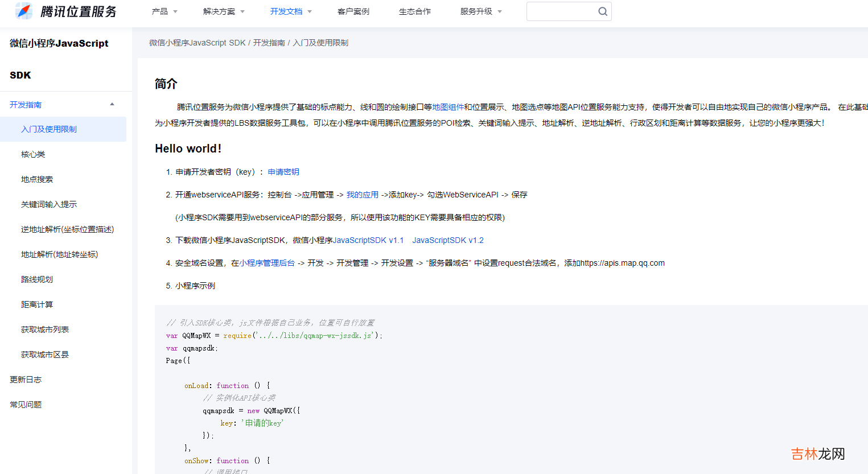Click the key: '申请的key' code line

tap(252, 423)
